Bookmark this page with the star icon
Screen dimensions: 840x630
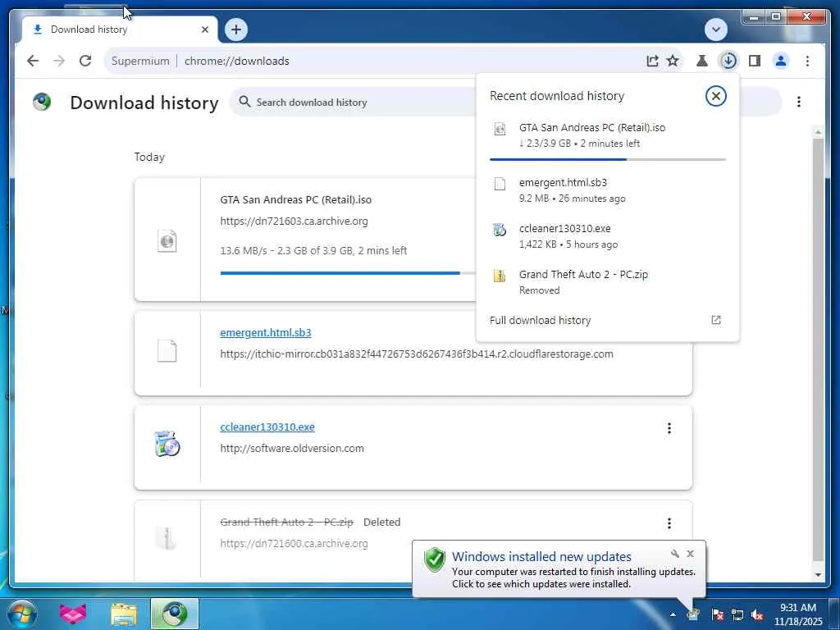[x=673, y=61]
